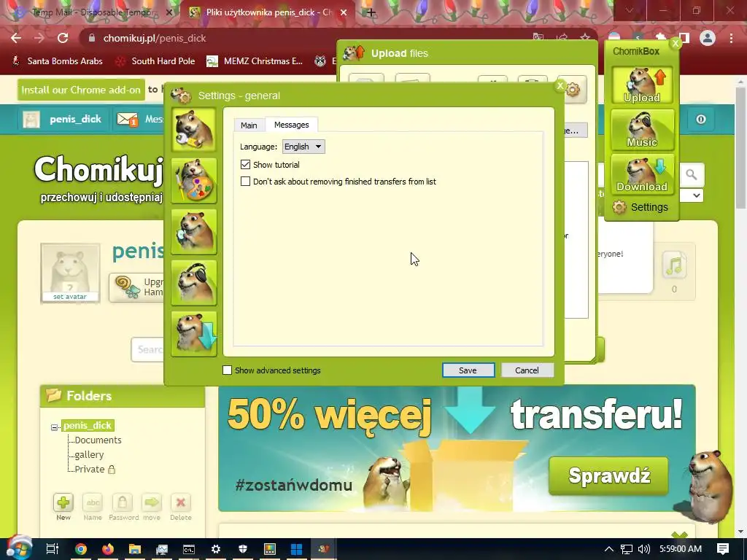The image size is (747, 560).
Task: Select the headphones hamster music settings icon
Action: [x=194, y=283]
